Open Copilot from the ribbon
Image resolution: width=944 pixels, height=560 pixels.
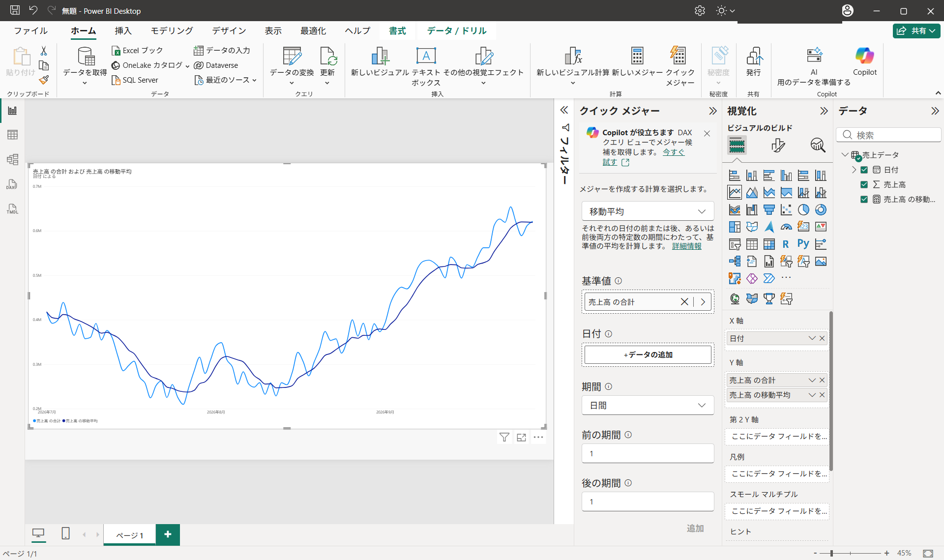coord(864,62)
